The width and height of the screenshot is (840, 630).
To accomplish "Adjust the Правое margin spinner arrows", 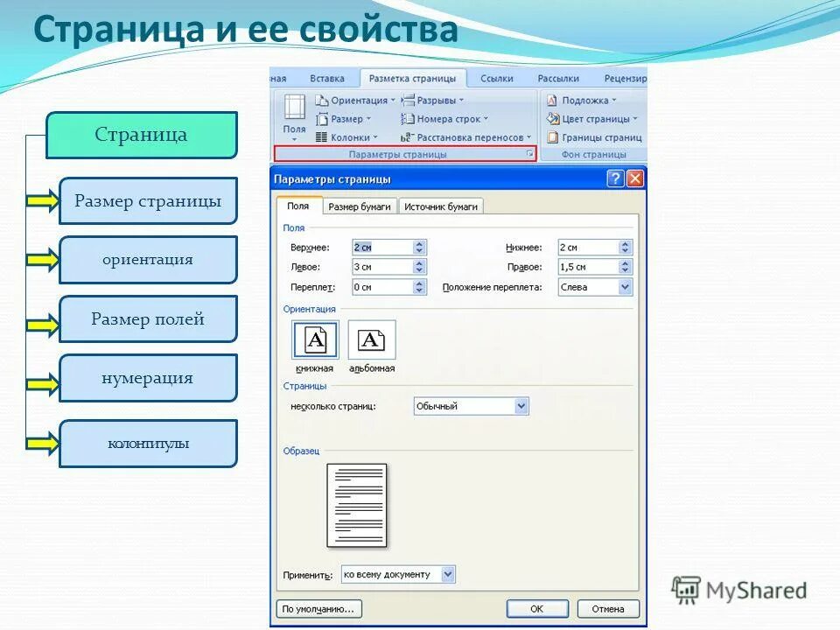I will tap(625, 267).
